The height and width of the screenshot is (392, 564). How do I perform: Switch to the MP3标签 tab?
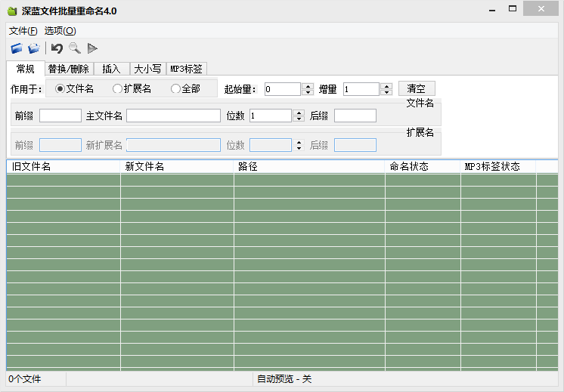[186, 69]
